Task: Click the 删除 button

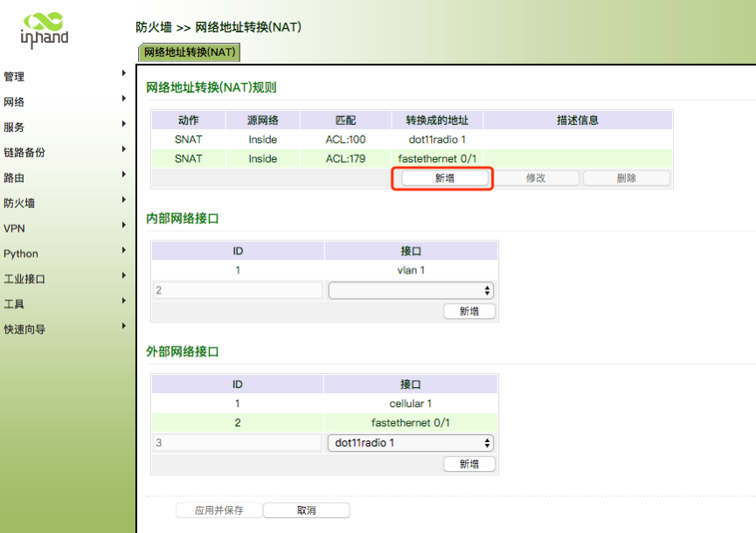Action: coord(626,178)
